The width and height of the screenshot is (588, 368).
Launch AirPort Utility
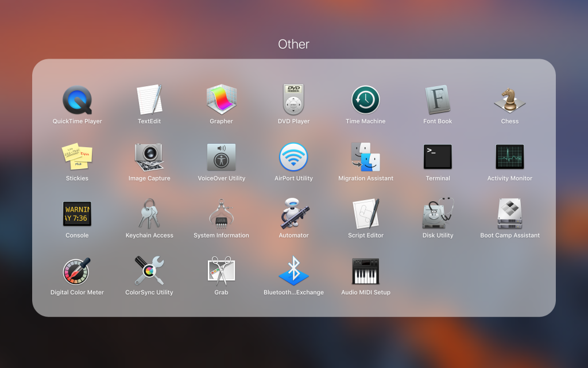pos(293,157)
